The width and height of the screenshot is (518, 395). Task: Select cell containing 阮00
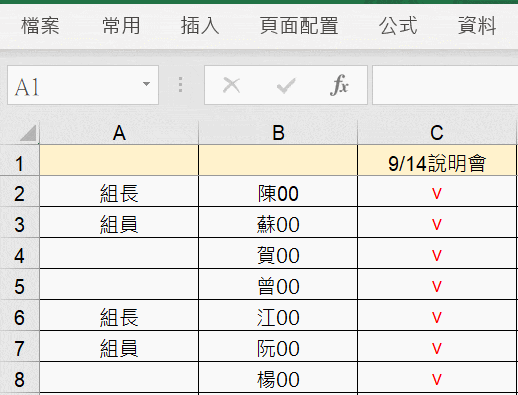pyautogui.click(x=278, y=346)
